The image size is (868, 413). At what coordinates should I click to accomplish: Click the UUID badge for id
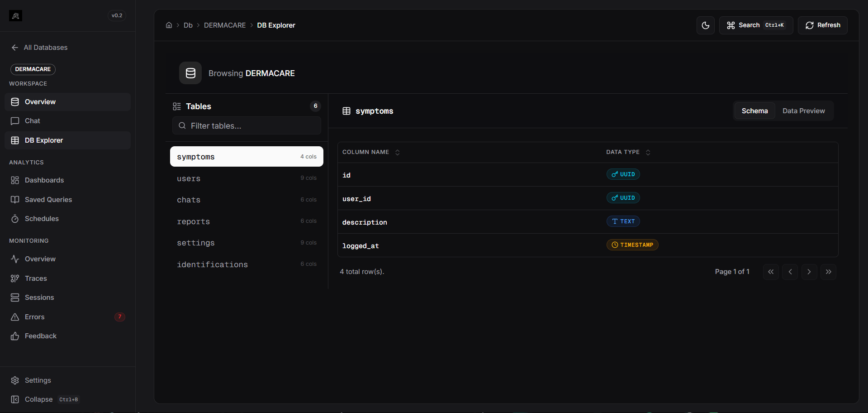(623, 174)
